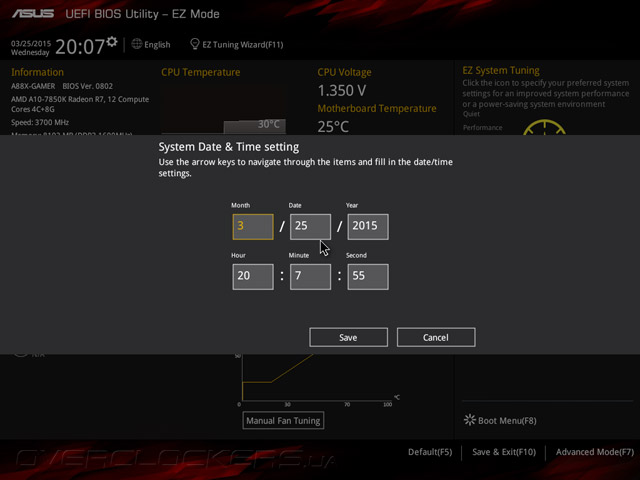This screenshot has width=640, height=480.
Task: Launch EZ Tuning Wizard lightbulb icon
Action: [x=195, y=44]
